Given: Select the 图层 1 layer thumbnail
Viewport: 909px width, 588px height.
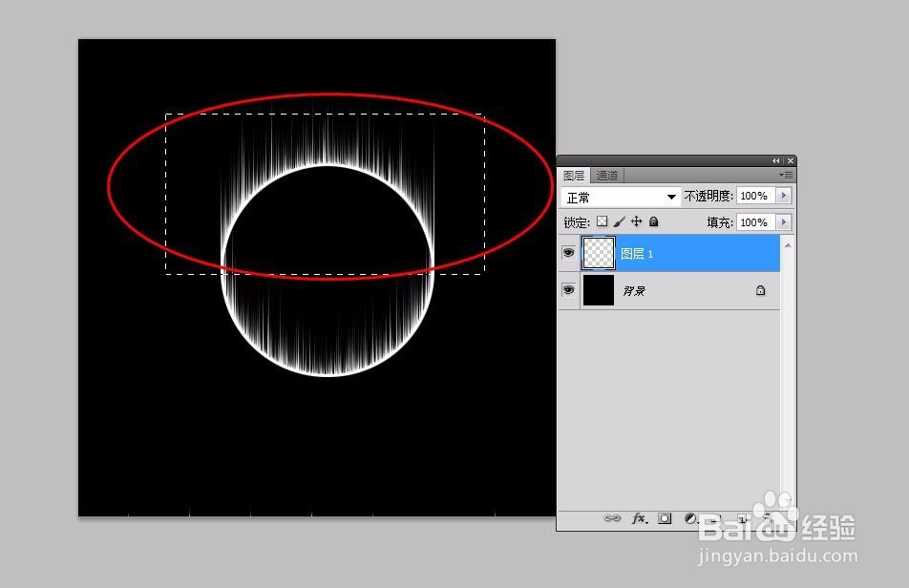Looking at the screenshot, I should click(599, 253).
